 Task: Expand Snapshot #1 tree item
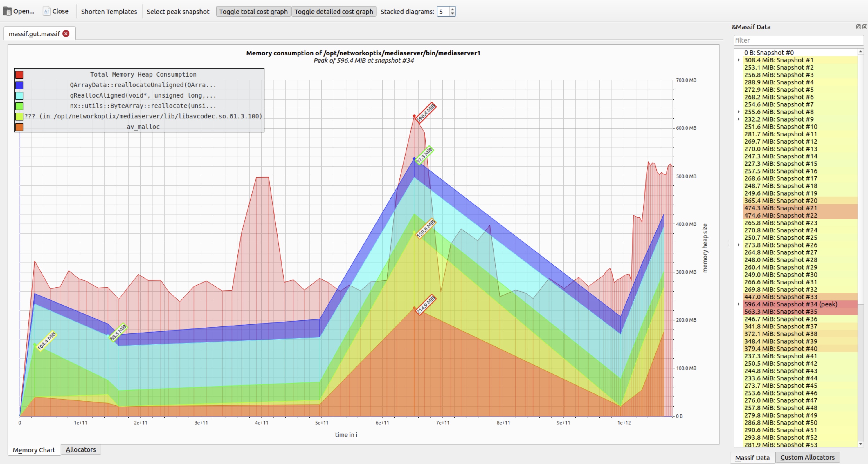point(739,60)
